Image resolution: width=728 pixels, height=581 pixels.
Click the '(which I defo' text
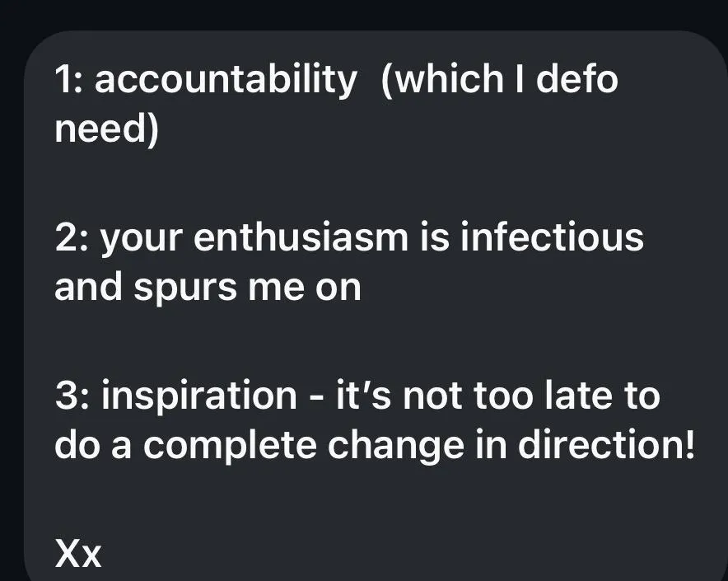(x=499, y=80)
